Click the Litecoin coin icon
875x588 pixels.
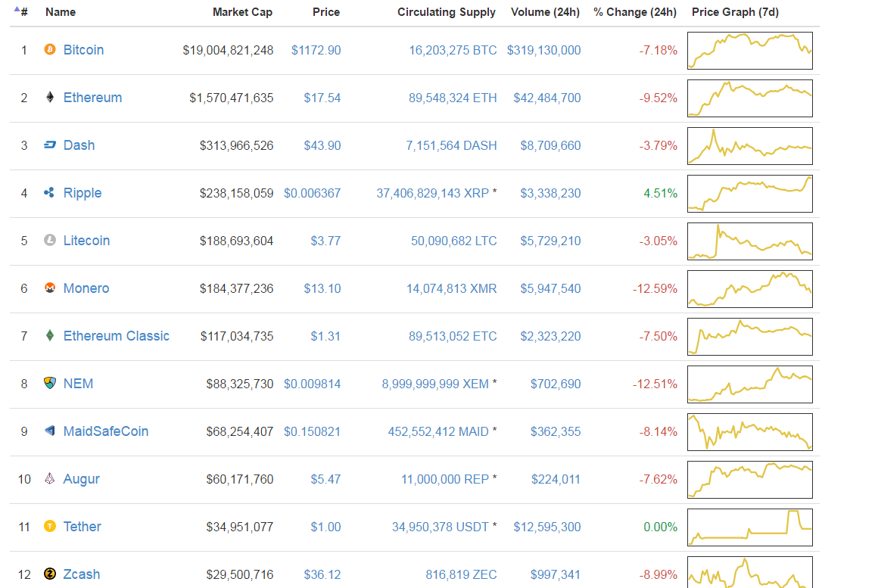click(50, 240)
